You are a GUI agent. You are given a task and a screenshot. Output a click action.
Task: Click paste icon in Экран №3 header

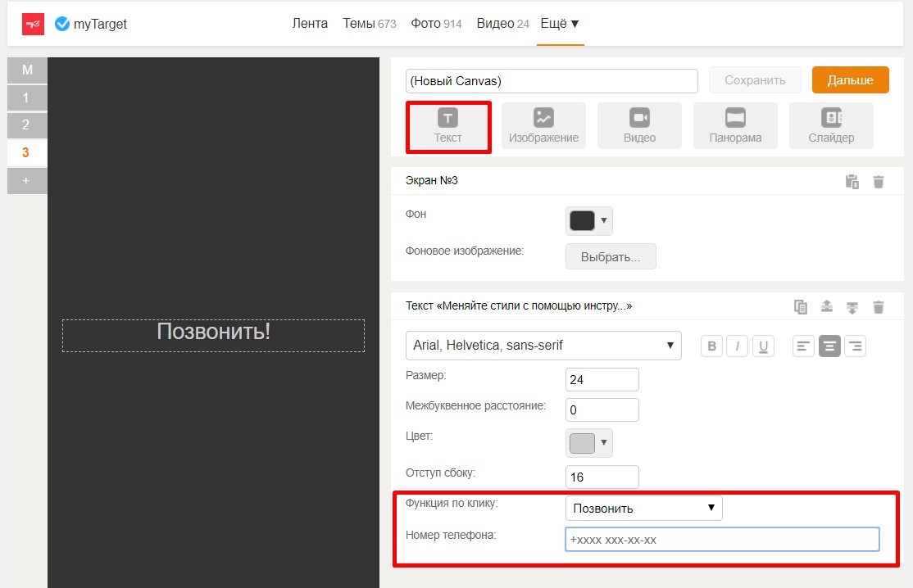pyautogui.click(x=852, y=182)
